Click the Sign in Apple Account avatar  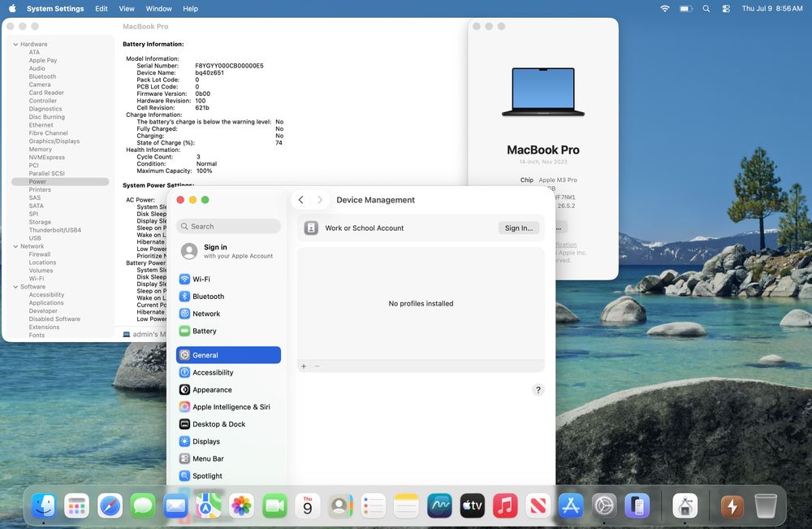(x=189, y=251)
